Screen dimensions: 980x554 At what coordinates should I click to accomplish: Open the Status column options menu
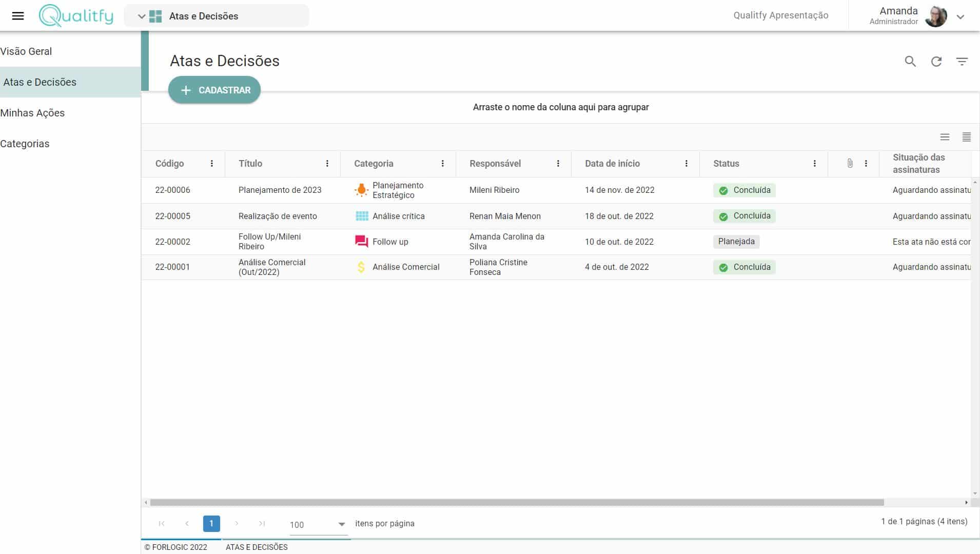(x=815, y=164)
